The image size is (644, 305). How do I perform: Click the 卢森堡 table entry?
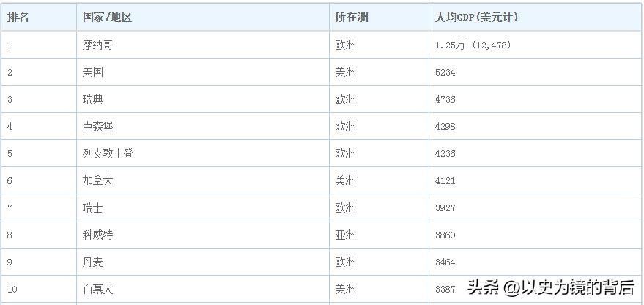coord(98,126)
